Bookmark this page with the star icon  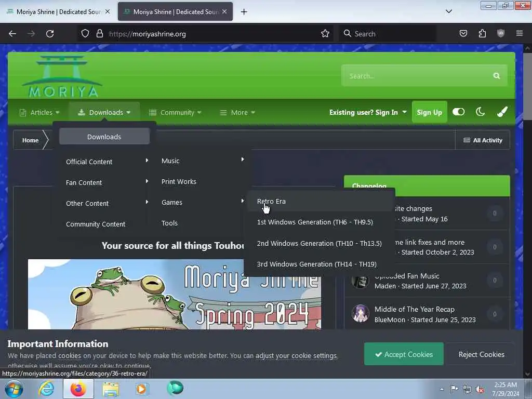tap(325, 33)
